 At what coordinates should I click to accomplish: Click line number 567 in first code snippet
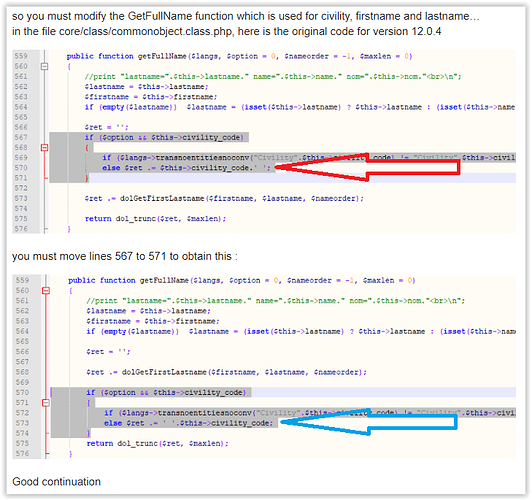[21, 137]
